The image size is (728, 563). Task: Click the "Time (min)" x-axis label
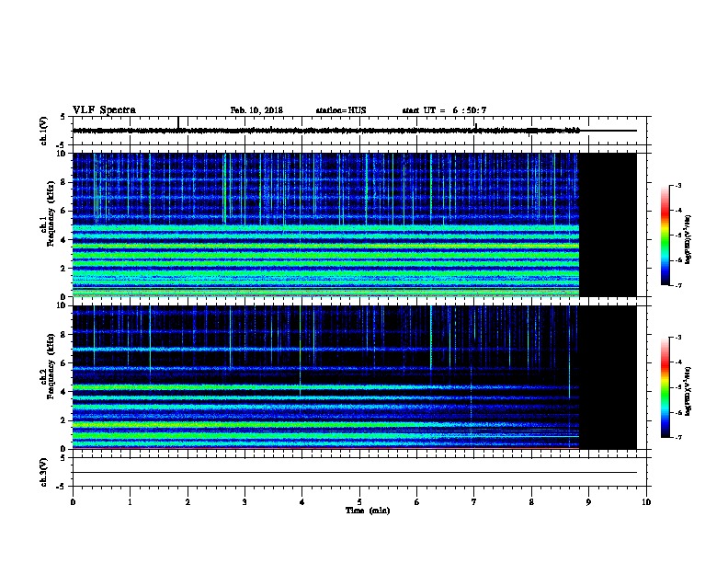[368, 511]
